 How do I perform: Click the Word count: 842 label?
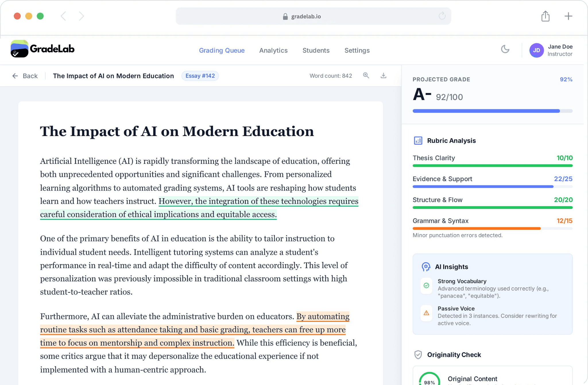[331, 76]
